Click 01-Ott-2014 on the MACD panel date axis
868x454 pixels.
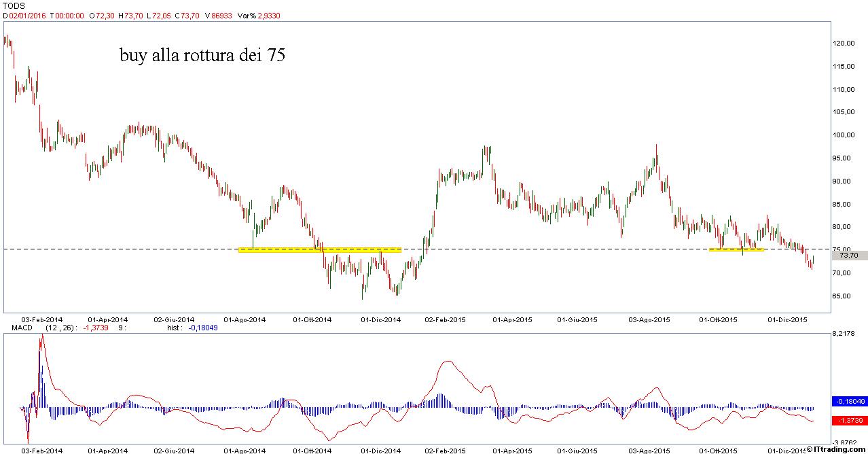point(312,450)
